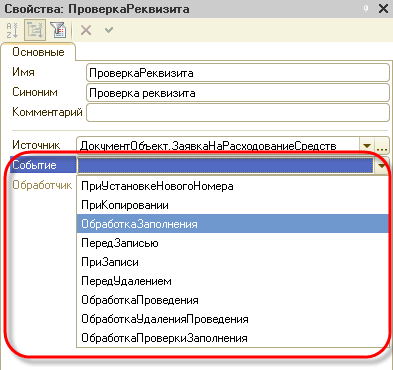Screen dimensions: 393x370
Task: Choose ОбработкаПроведения from the event list
Action: pos(233,300)
